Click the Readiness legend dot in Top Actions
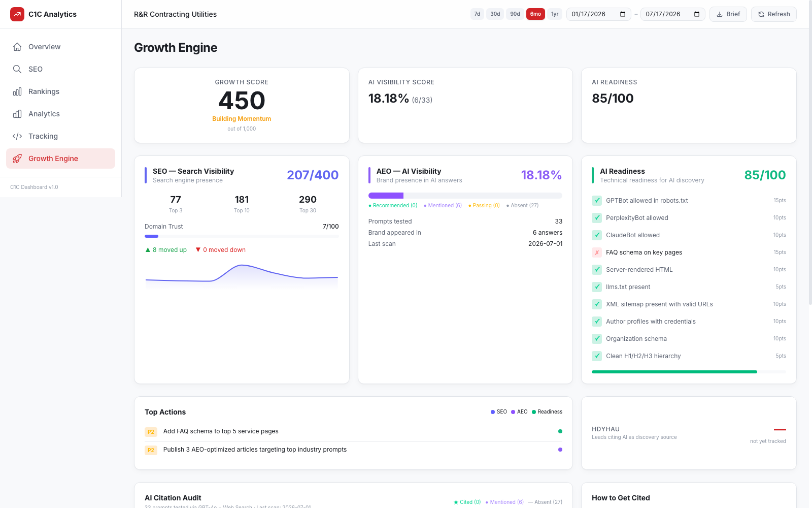Viewport: 812px width, 508px height. coord(534,412)
